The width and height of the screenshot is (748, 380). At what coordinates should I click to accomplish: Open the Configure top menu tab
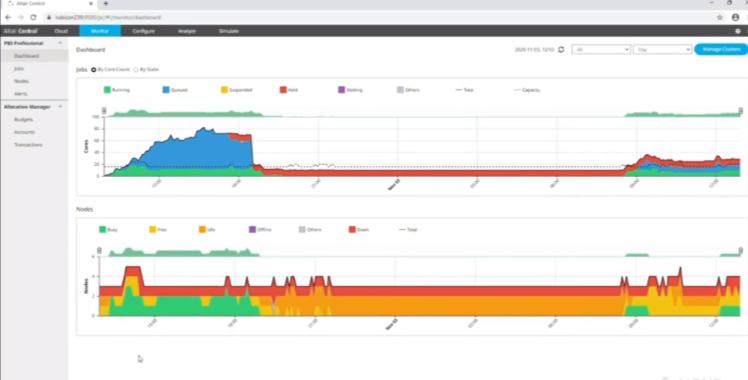[x=144, y=31]
